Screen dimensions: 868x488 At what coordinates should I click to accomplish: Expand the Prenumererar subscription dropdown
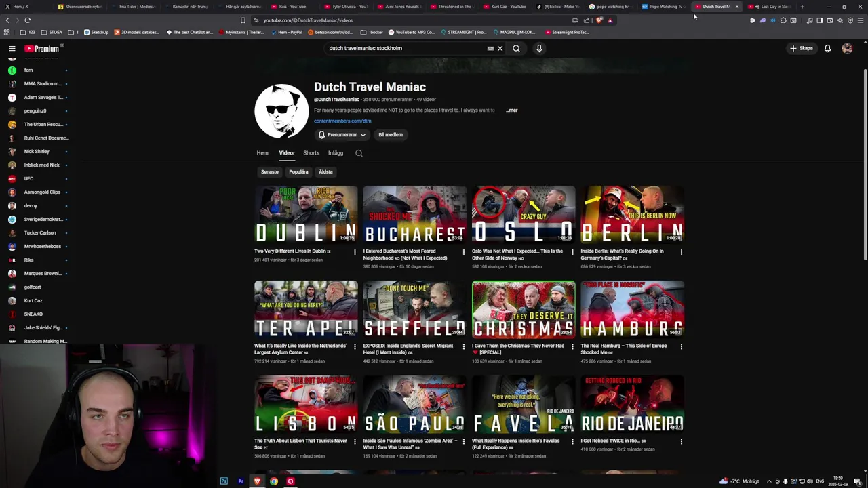[x=342, y=134]
